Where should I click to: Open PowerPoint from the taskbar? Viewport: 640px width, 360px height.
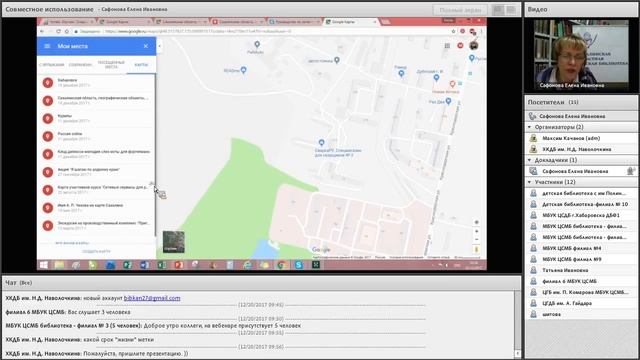point(178,265)
